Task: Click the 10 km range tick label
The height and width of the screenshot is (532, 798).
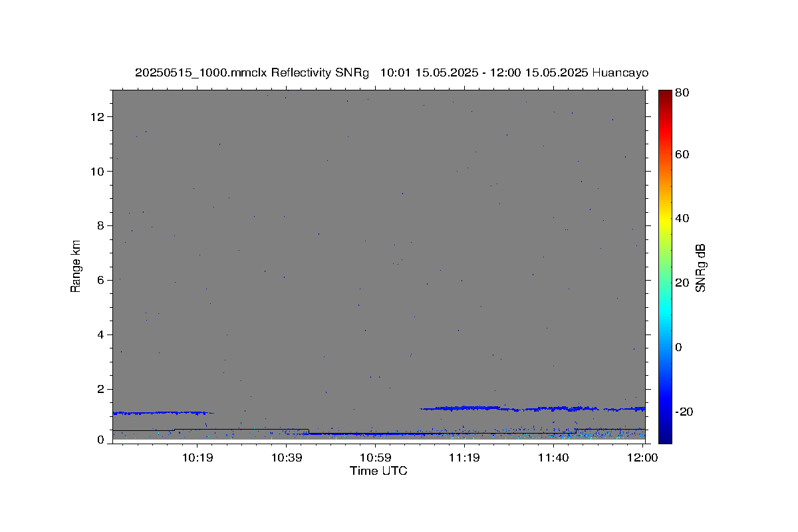Action: coord(98,172)
